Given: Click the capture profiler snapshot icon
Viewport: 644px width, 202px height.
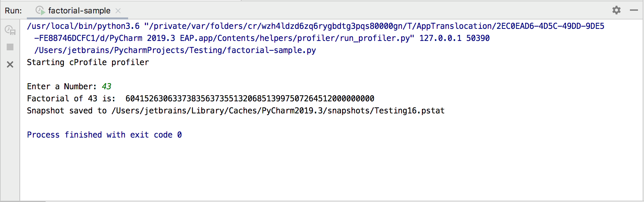Looking at the screenshot, I should pyautogui.click(x=10, y=30).
